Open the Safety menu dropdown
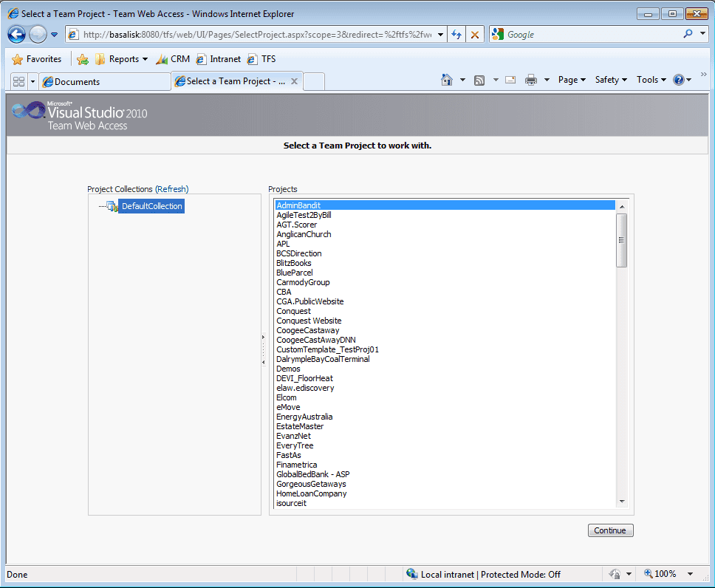This screenshot has width=715, height=588. point(611,80)
